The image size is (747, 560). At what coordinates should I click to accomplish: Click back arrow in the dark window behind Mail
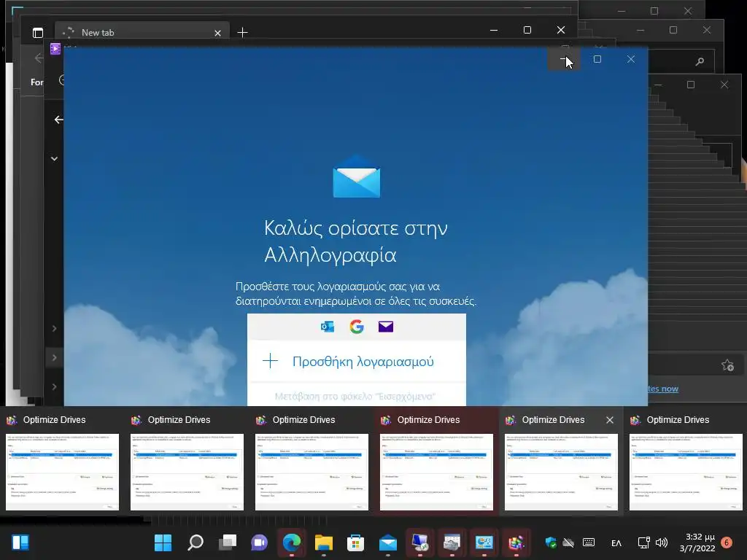(x=58, y=120)
